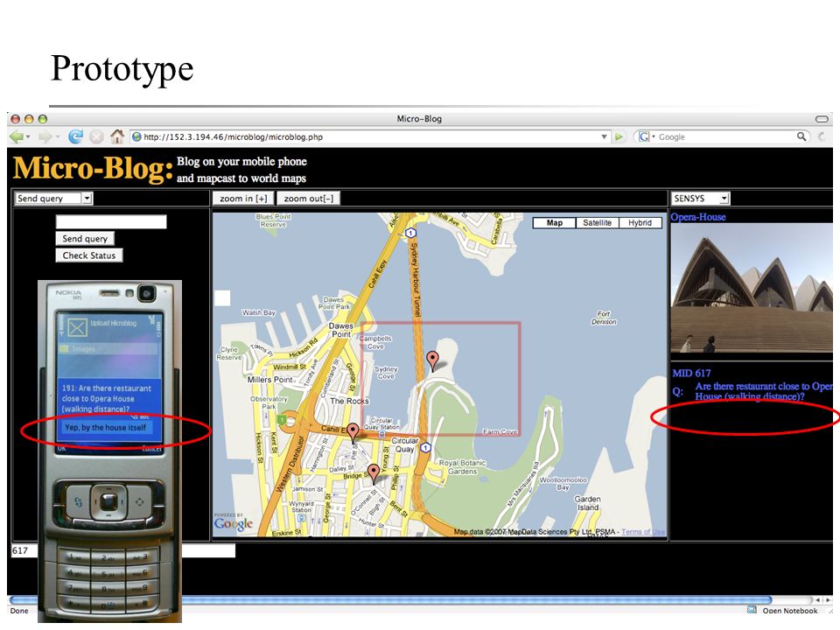Open the Google search engine selector

pos(646,137)
